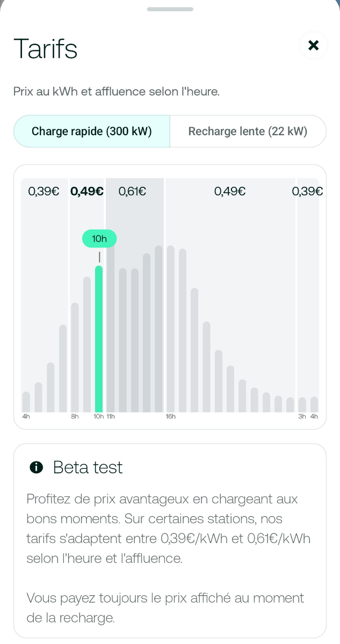Tap the first 0,39€ price at left
This screenshot has width=340, height=644.
tap(44, 191)
